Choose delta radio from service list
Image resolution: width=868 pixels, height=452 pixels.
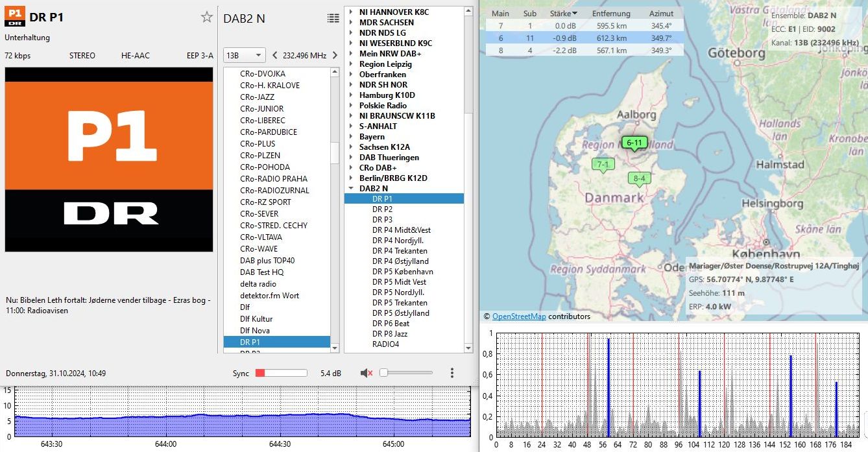pos(258,284)
